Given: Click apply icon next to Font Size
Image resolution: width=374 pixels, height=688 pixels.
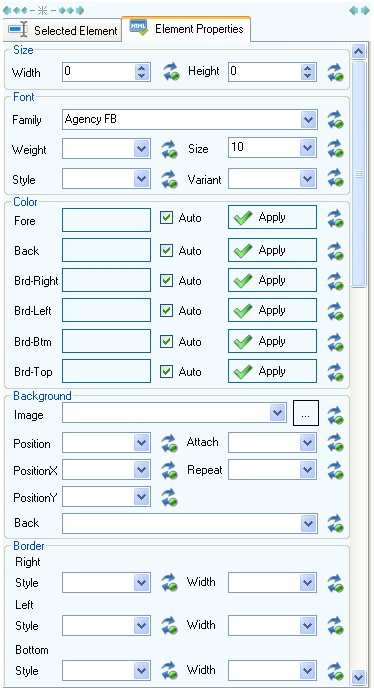Looking at the screenshot, I should (x=335, y=149).
